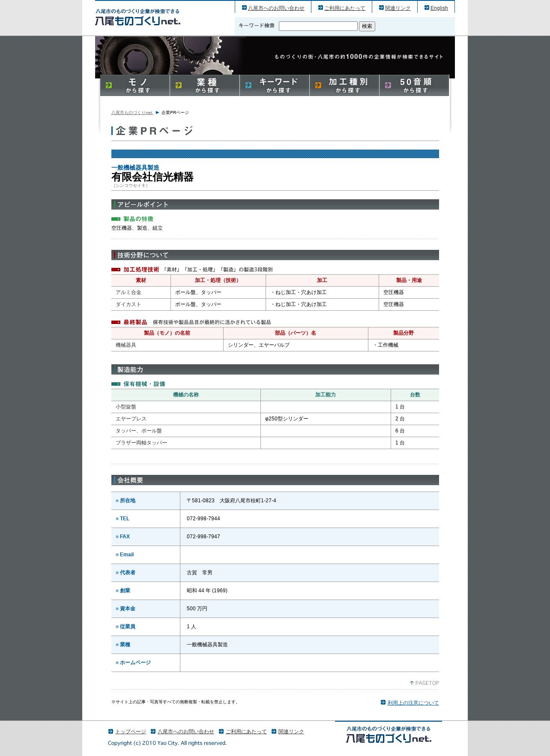Image resolution: width=550 pixels, height=756 pixels.
Task: Click the ダイカスト material cell
Action: (141, 304)
